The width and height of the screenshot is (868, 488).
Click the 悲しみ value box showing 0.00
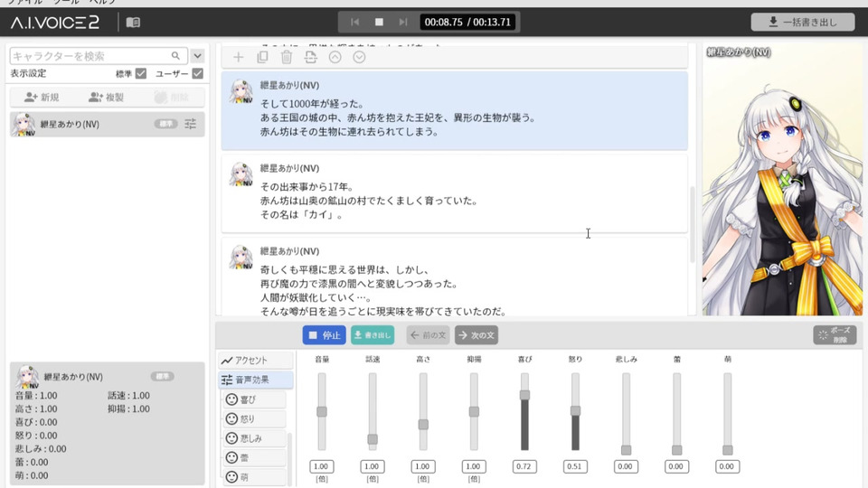[x=626, y=466]
